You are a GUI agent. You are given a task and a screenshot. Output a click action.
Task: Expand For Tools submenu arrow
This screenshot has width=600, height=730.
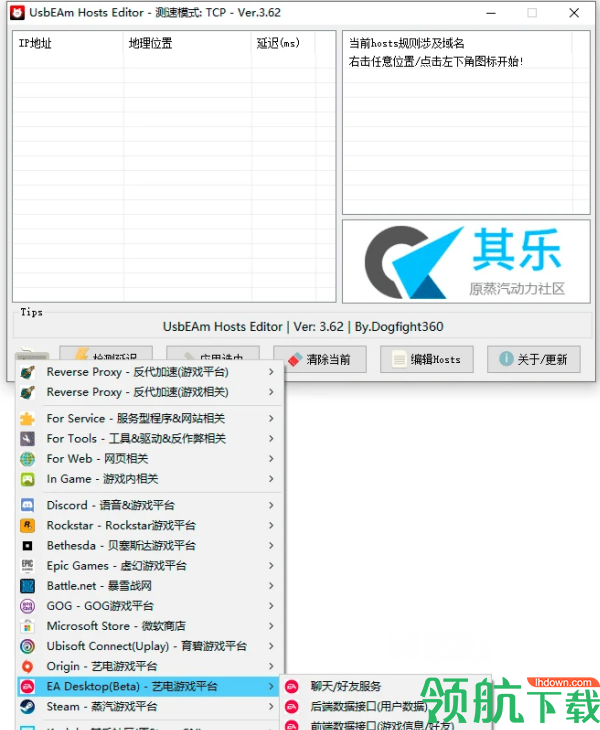click(x=271, y=439)
